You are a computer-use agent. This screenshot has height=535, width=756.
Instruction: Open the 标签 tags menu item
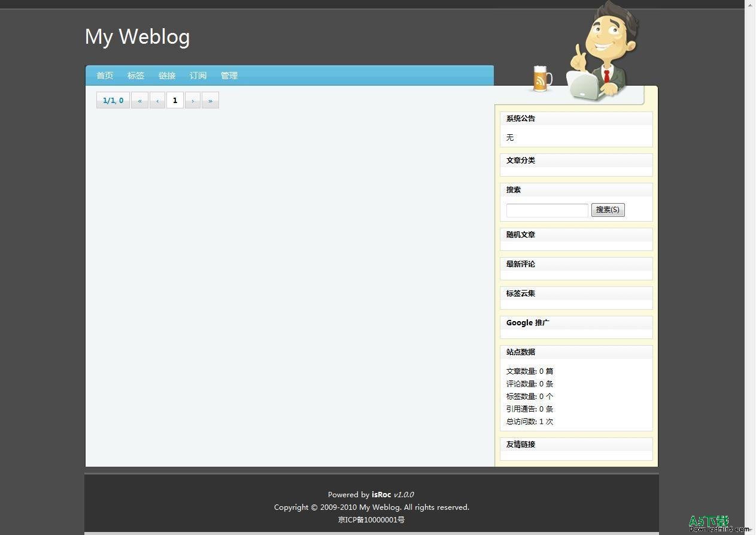(x=136, y=75)
